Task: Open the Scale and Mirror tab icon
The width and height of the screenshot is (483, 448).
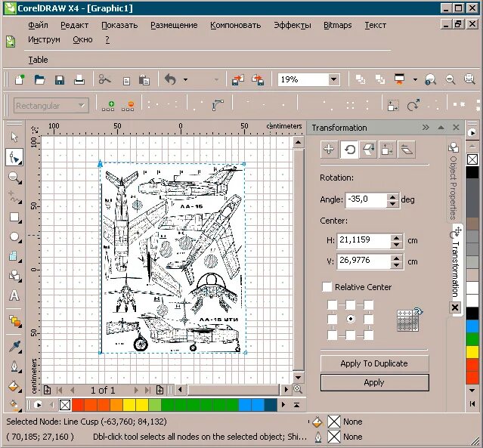Action: (368, 150)
